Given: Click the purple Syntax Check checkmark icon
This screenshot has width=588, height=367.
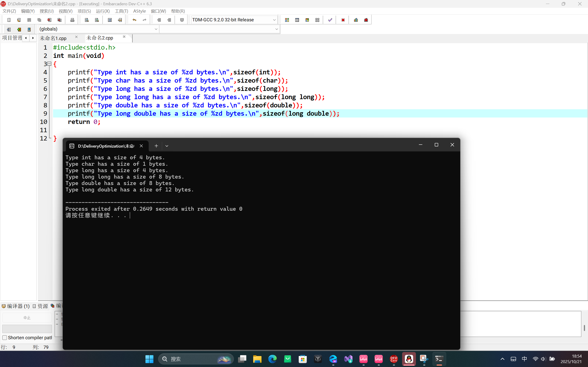Looking at the screenshot, I should pos(330,20).
